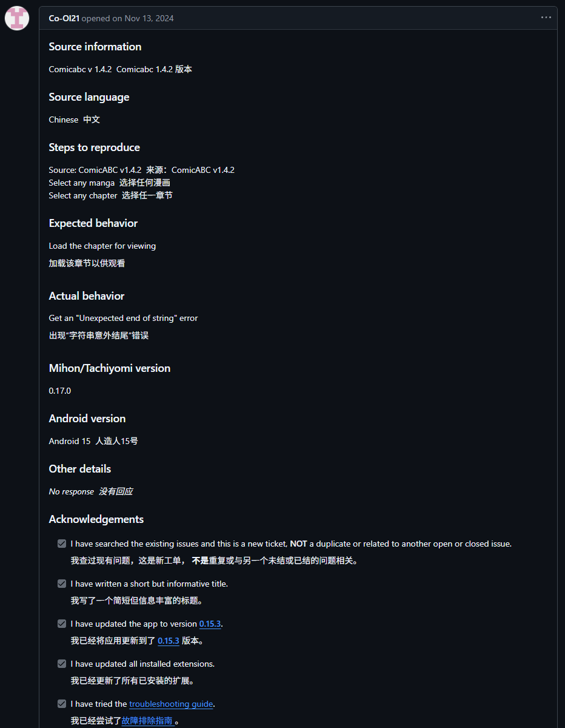Click the Other details heading
The width and height of the screenshot is (565, 728).
pos(80,469)
